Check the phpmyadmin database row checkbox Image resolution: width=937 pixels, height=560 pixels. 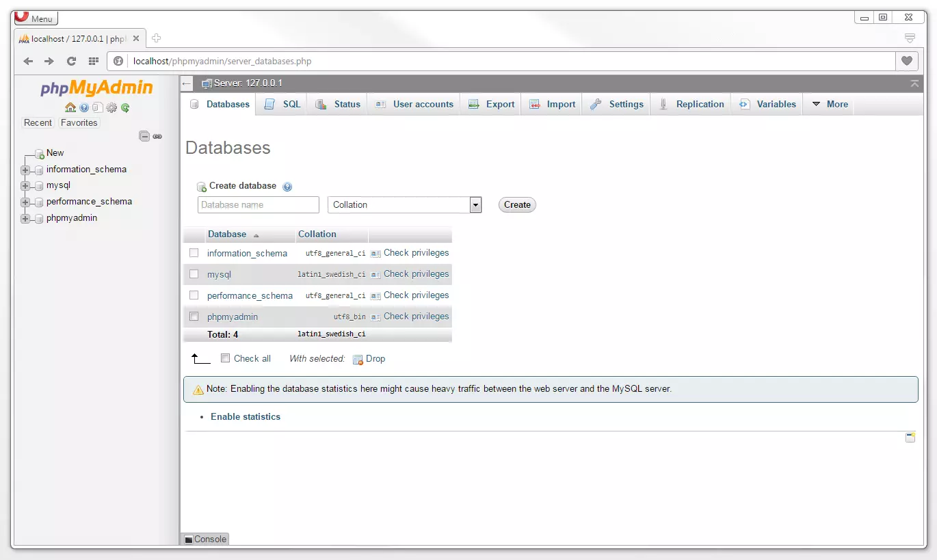(x=194, y=316)
